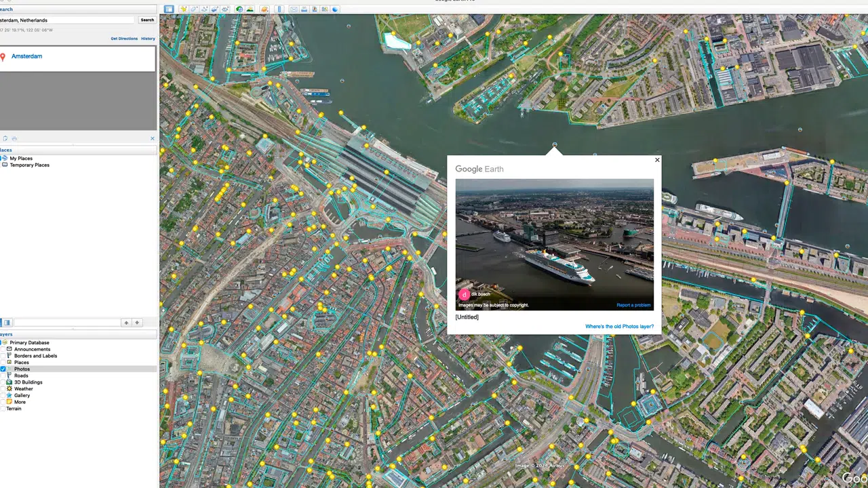Open the Get Directions link
868x488 pixels.
124,39
